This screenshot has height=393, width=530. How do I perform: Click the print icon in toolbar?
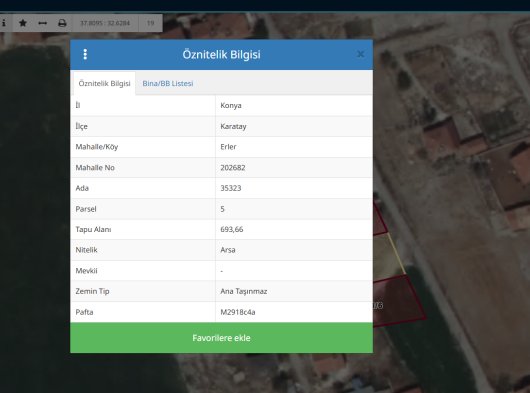pos(62,23)
